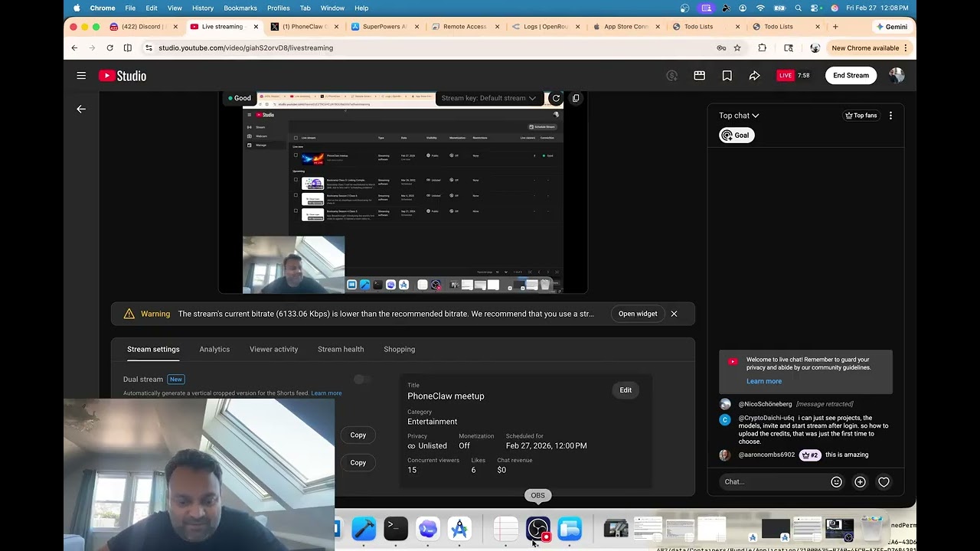
Task: Click the Good connection status badge
Action: coord(239,98)
